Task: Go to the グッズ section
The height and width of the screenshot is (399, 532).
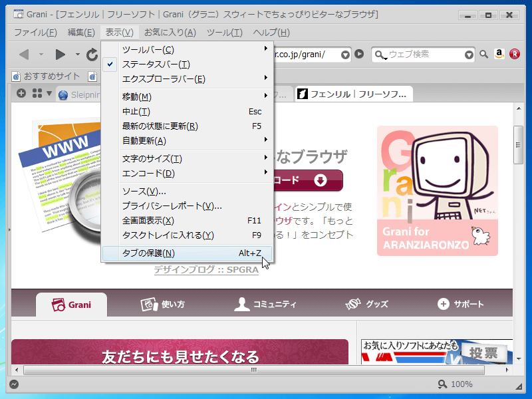Action: click(367, 305)
